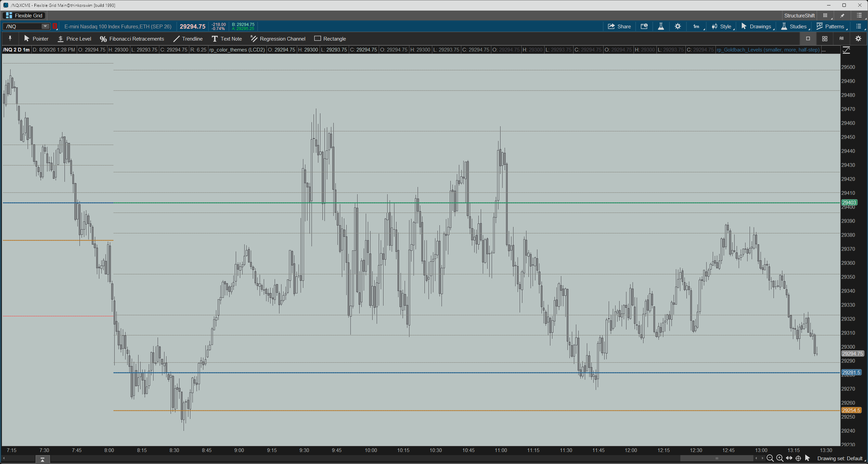This screenshot has height=464, width=868.
Task: Click the E-mini Nasdaq 100 Index Futures description
Action: pyautogui.click(x=118, y=27)
